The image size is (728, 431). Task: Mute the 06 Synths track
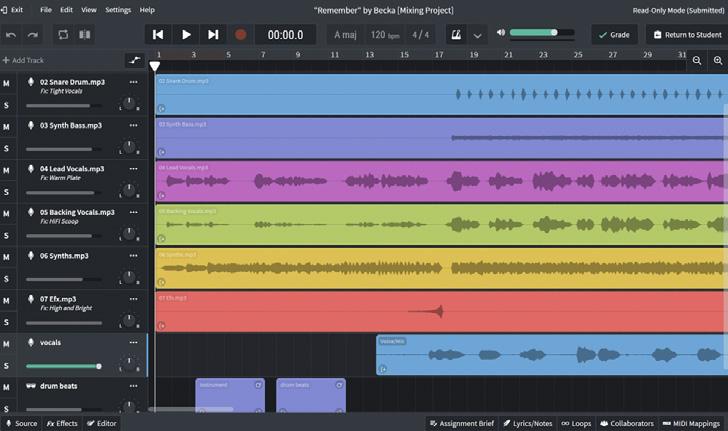point(6,257)
